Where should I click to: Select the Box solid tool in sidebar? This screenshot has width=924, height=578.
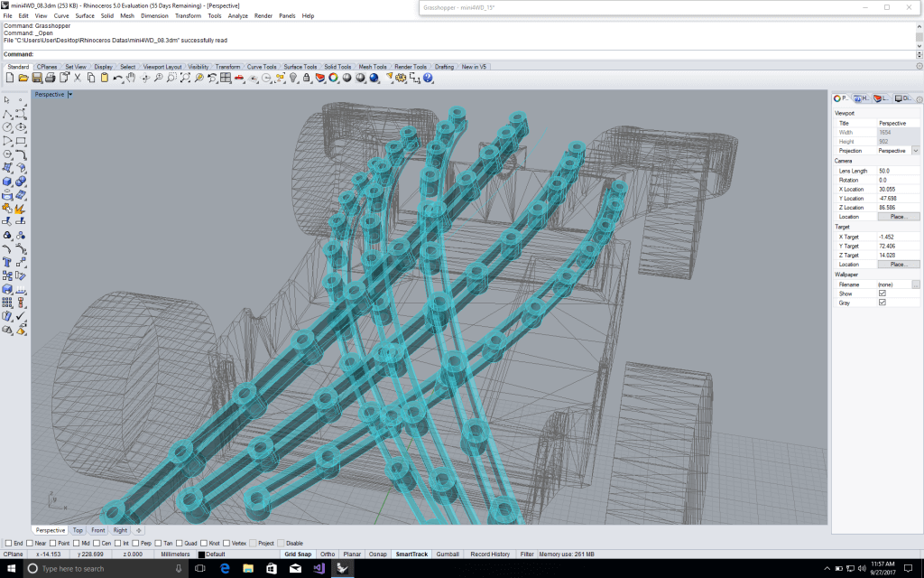coord(7,181)
